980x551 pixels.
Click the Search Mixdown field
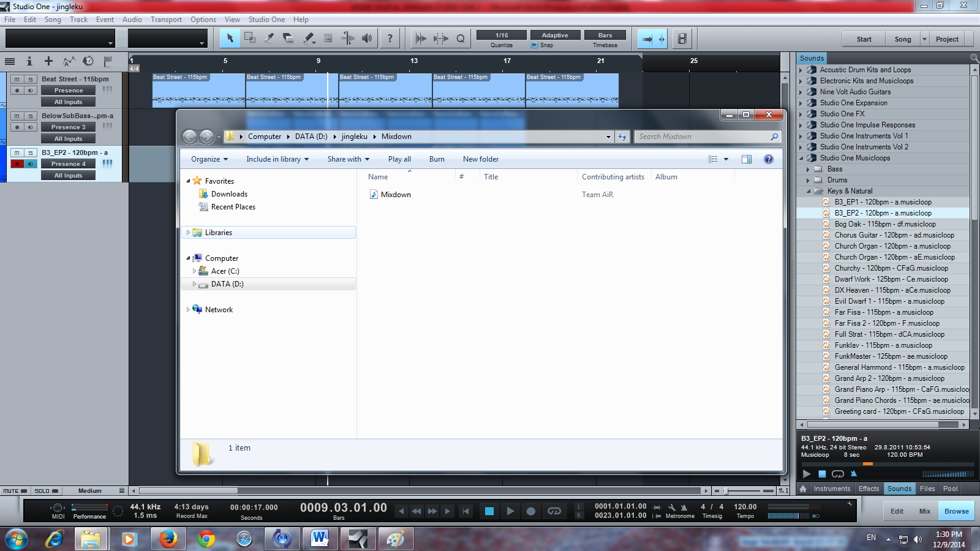tap(702, 137)
